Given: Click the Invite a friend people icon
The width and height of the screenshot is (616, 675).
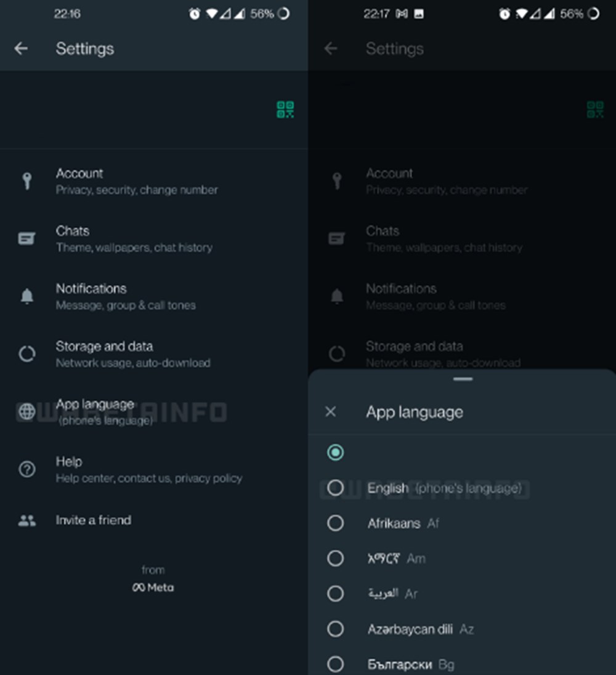Looking at the screenshot, I should pos(26,520).
